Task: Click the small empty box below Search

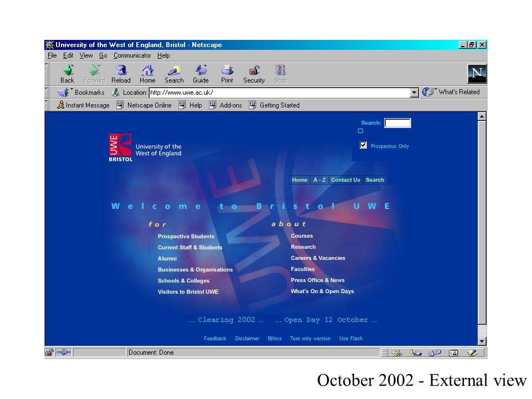Action: [x=361, y=131]
